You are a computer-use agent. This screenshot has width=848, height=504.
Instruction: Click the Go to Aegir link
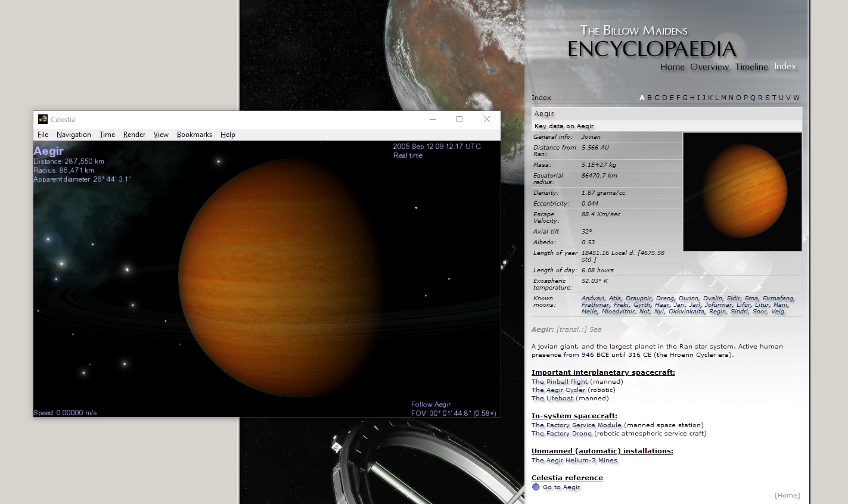[x=561, y=487]
